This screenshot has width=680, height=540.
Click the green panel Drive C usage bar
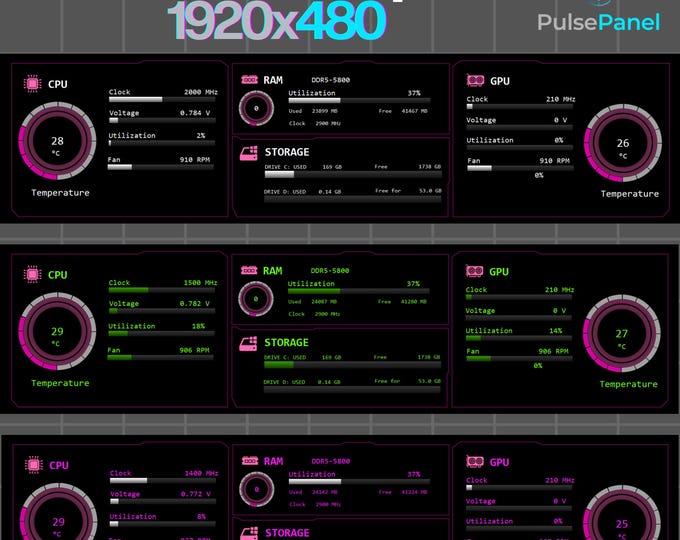pos(353,365)
